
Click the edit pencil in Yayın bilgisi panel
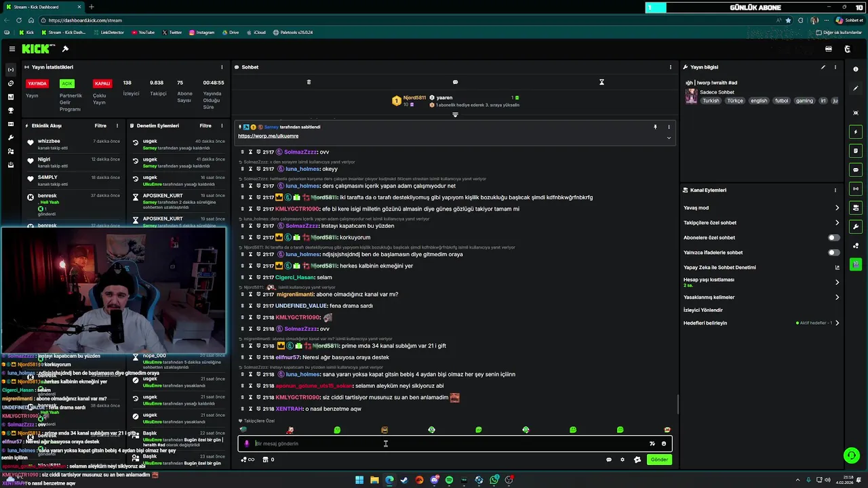(823, 67)
